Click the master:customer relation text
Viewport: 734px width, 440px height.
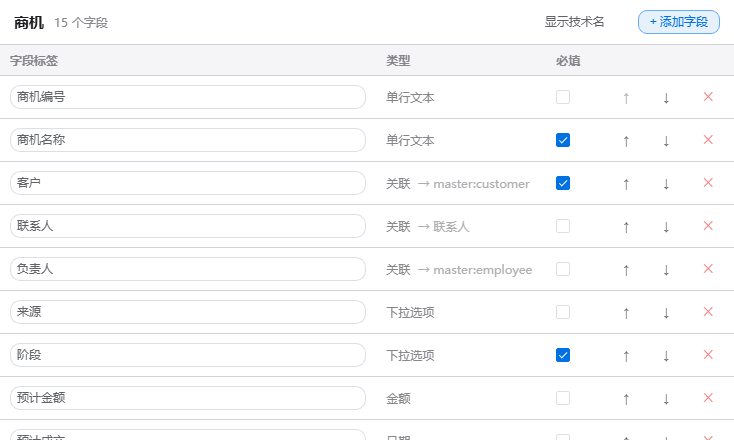481,184
